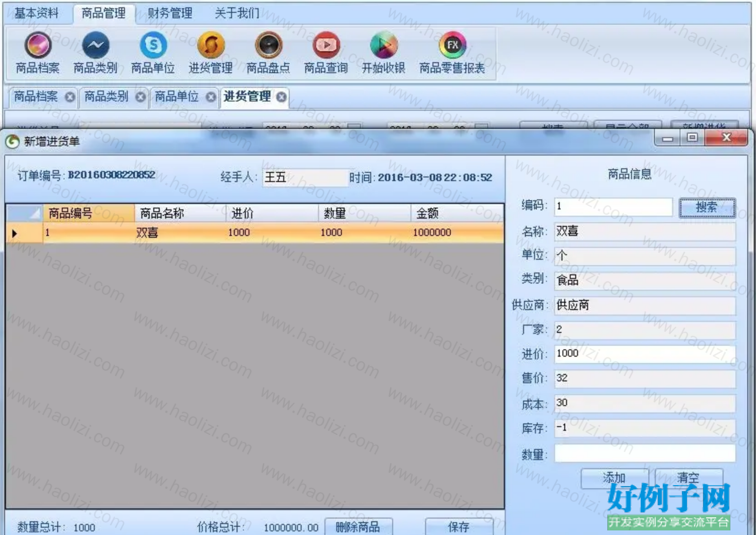The image size is (756, 535).
Task: Sort by 数量 column header
Action: click(x=365, y=213)
